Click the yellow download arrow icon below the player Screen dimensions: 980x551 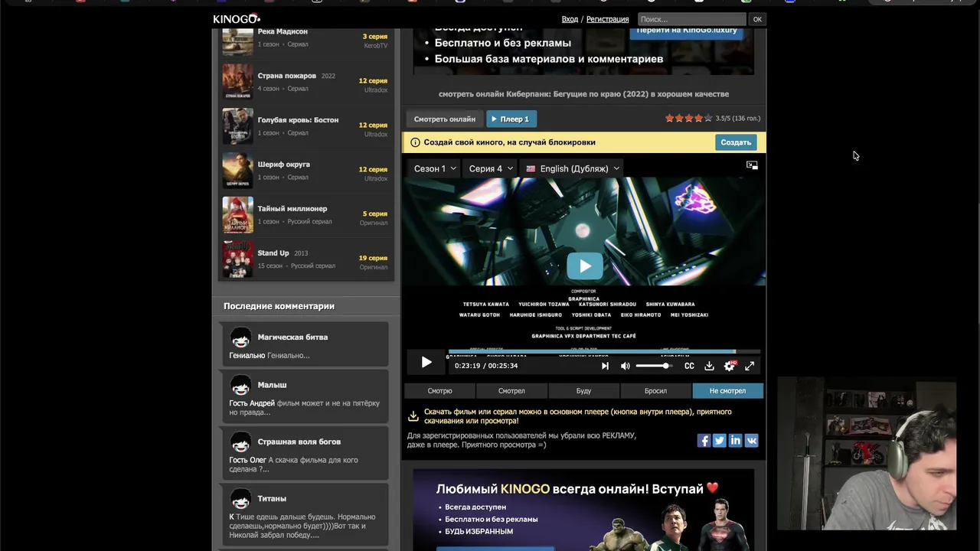(413, 416)
